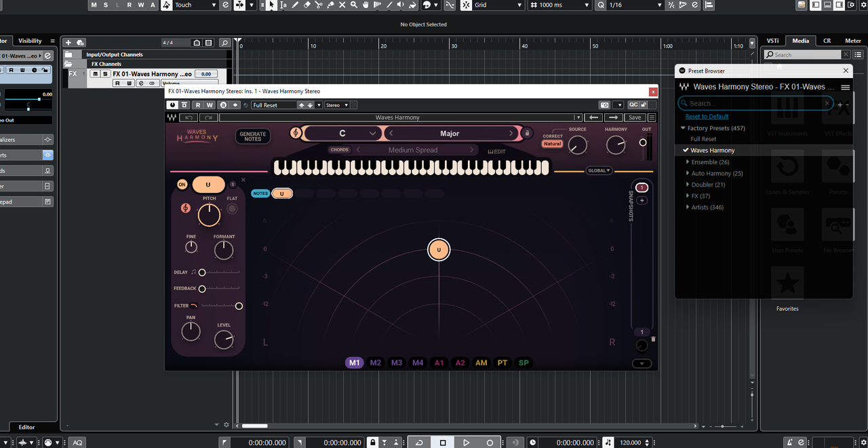
Task: Select the Draw pencil tool
Action: (x=295, y=5)
